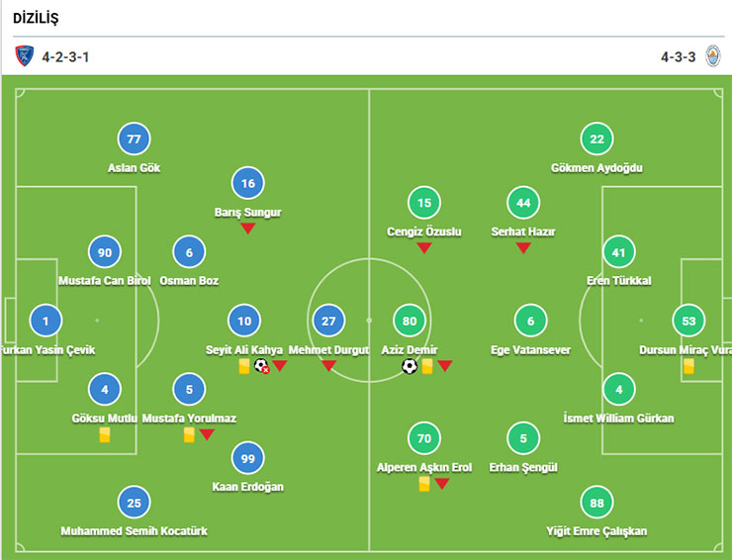Click Aziz Demir's goal ball icon
The image size is (732, 560).
coord(410,366)
